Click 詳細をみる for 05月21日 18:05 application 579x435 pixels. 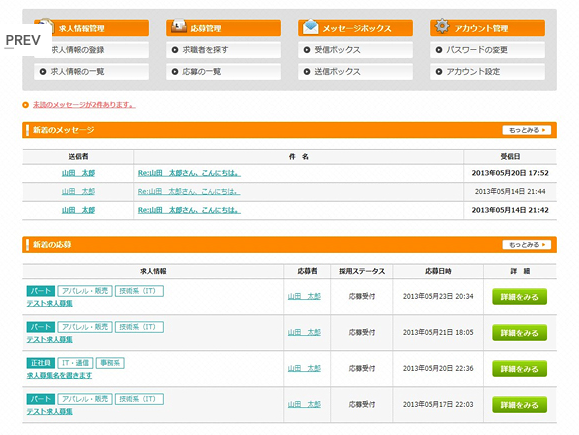[x=519, y=333]
